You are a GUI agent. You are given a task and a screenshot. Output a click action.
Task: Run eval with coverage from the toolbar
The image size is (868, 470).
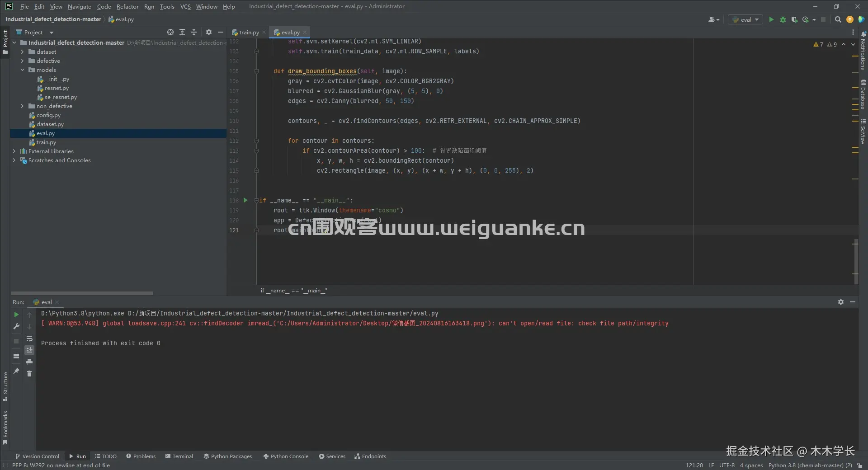(x=794, y=19)
